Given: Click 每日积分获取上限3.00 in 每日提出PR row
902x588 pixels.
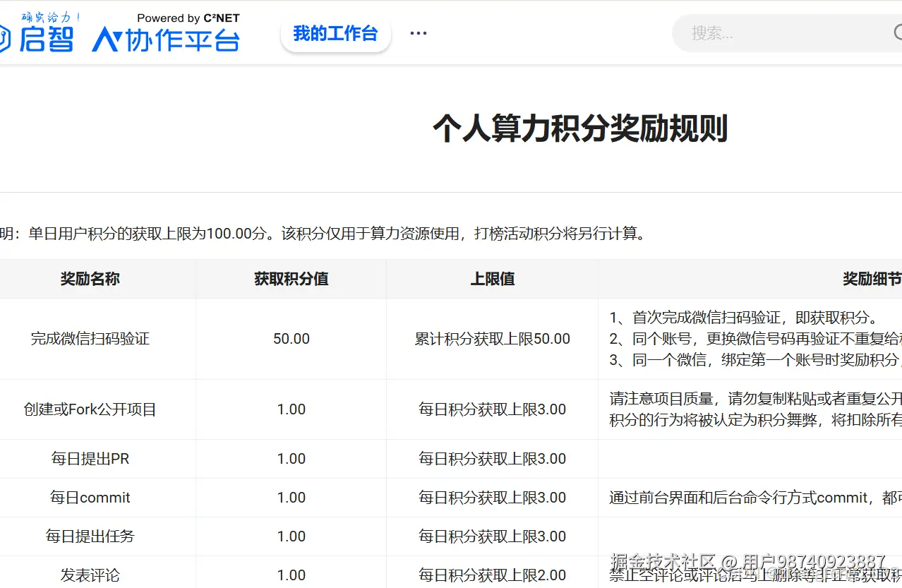Looking at the screenshot, I should [493, 459].
